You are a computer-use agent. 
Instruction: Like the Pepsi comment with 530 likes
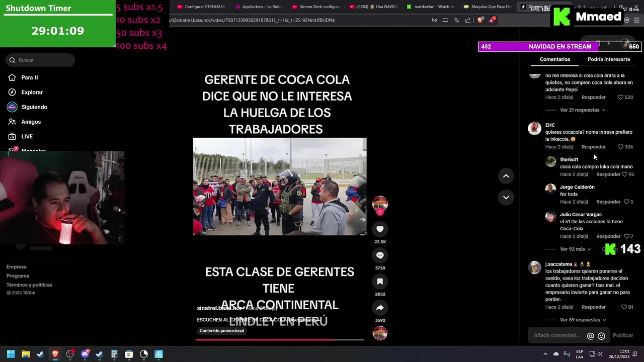tap(620, 97)
